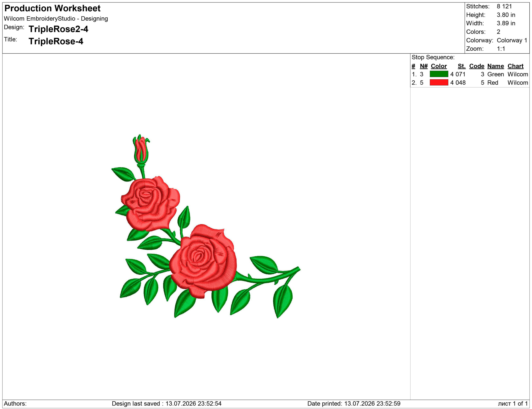Viewport: 532px width, 409px height.
Task: Click the "Authors:" footer label
Action: click(15, 403)
